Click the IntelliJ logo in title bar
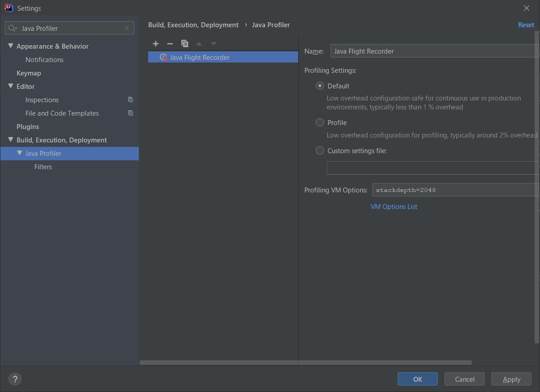This screenshot has height=392, width=540. tap(9, 8)
